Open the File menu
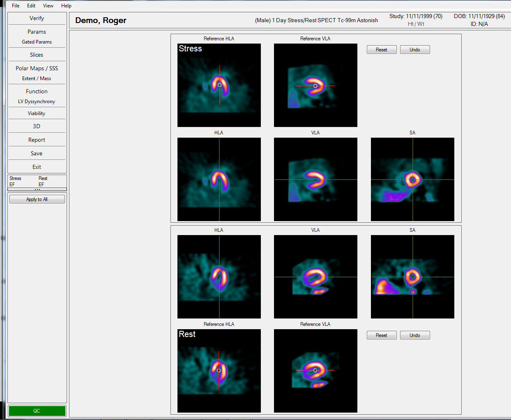Image resolution: width=511 pixels, height=420 pixels. click(16, 6)
